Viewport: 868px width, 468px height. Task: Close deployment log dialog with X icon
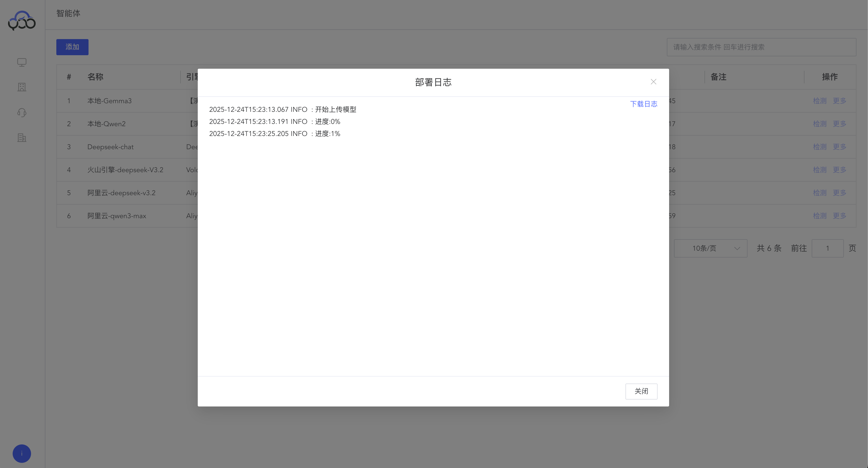[x=653, y=82]
